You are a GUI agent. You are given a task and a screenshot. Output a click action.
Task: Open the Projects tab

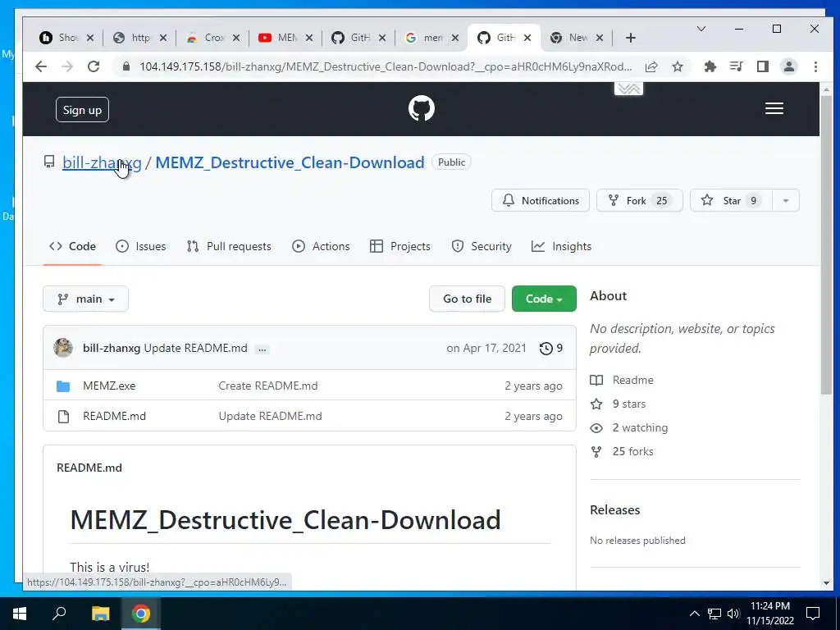pos(400,246)
